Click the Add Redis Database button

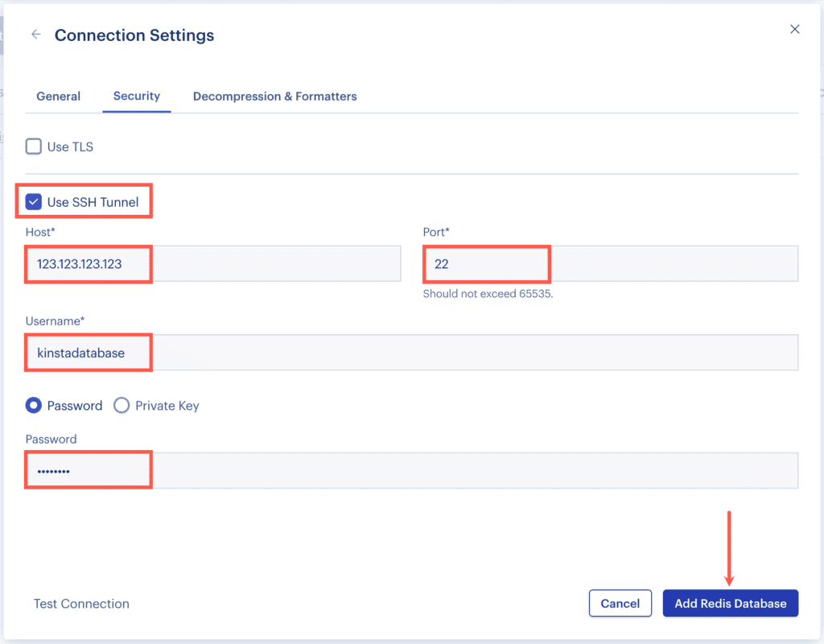pyautogui.click(x=730, y=603)
